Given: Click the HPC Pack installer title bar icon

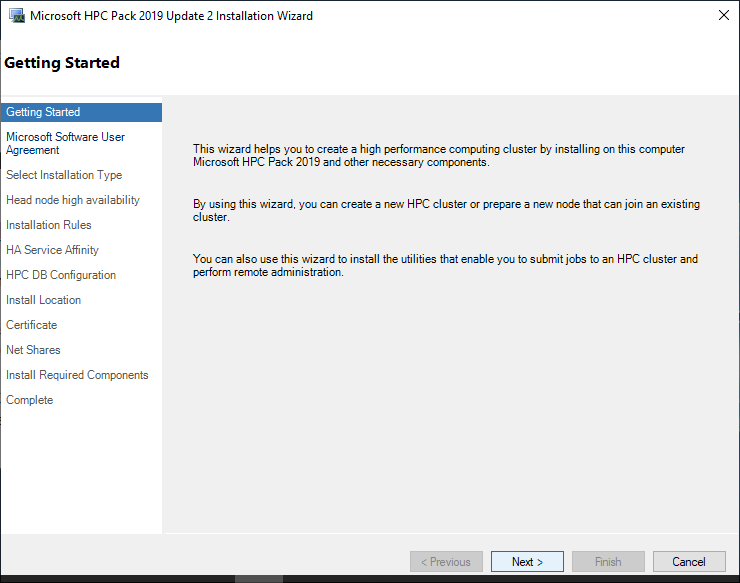Looking at the screenshot, I should coord(17,16).
